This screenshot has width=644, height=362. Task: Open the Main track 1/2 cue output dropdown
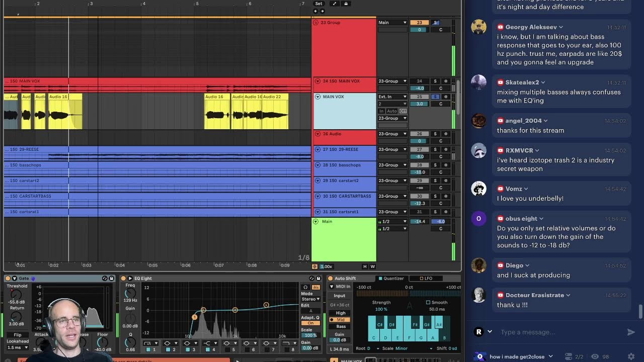[x=392, y=221]
